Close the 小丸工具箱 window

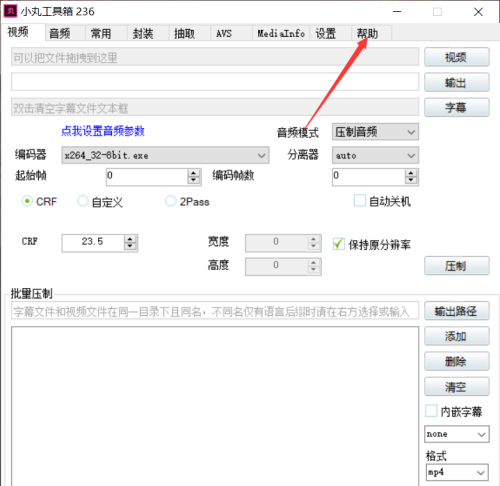pyautogui.click(x=478, y=12)
